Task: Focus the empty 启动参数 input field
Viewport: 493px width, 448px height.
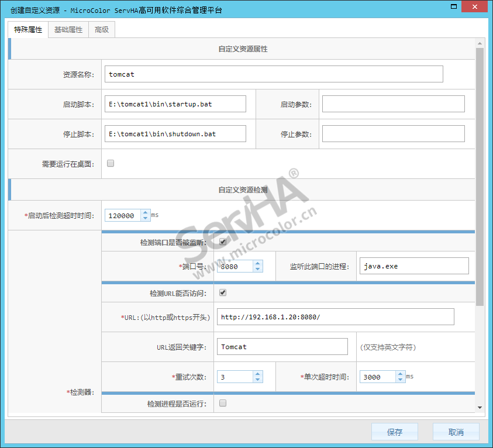Action: pos(393,104)
